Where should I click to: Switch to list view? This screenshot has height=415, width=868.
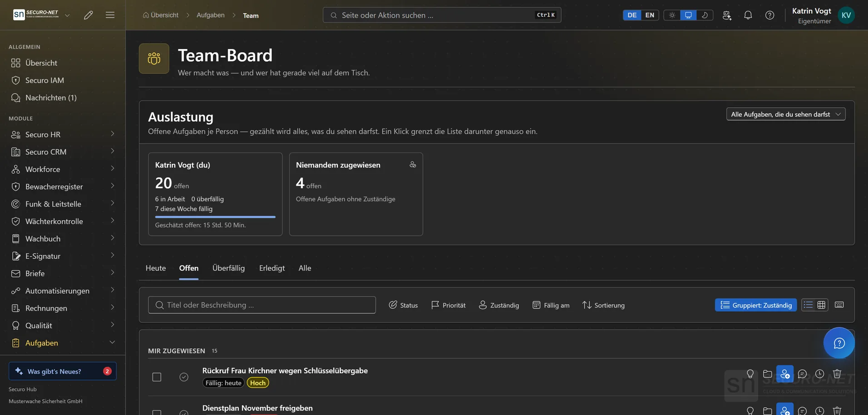click(808, 305)
